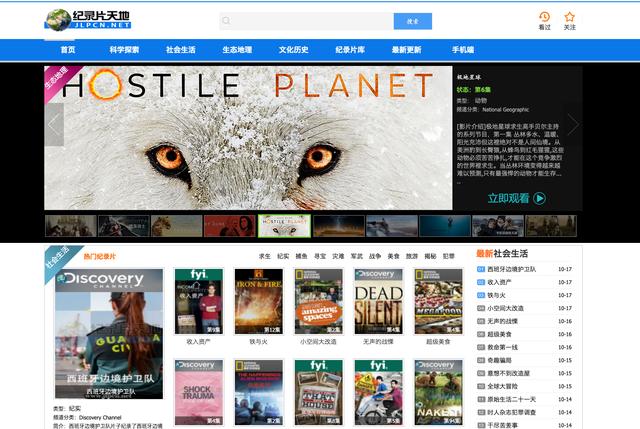Click 奇趣骗局 in latest list
Image resolution: width=640 pixels, height=429 pixels.
coord(500,360)
